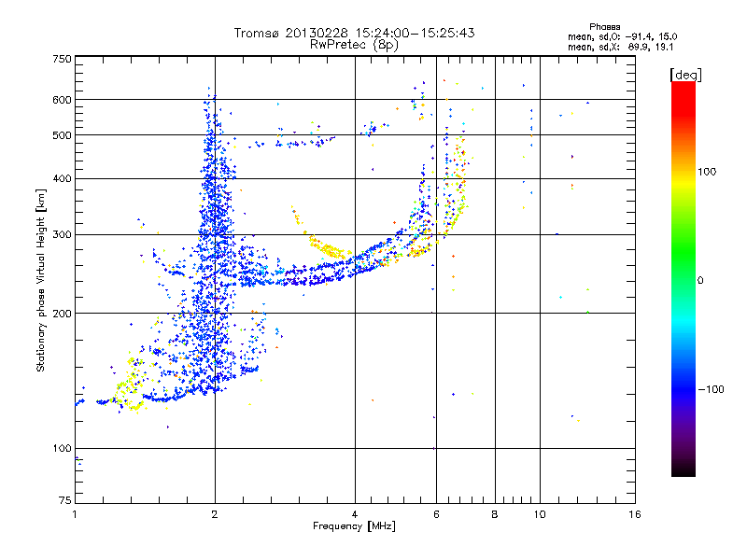
Task: Click the 'Frequency [MHz]' axis label
Action: coord(354,526)
